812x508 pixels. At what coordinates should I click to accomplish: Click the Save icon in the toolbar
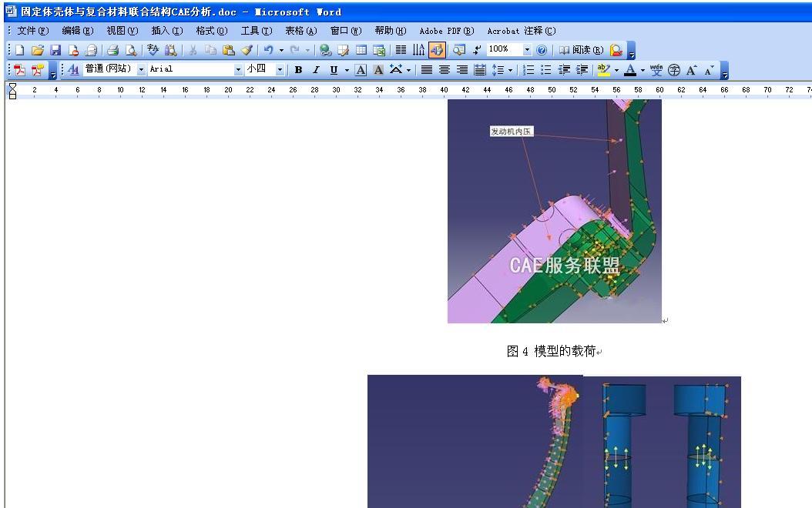click(55, 50)
